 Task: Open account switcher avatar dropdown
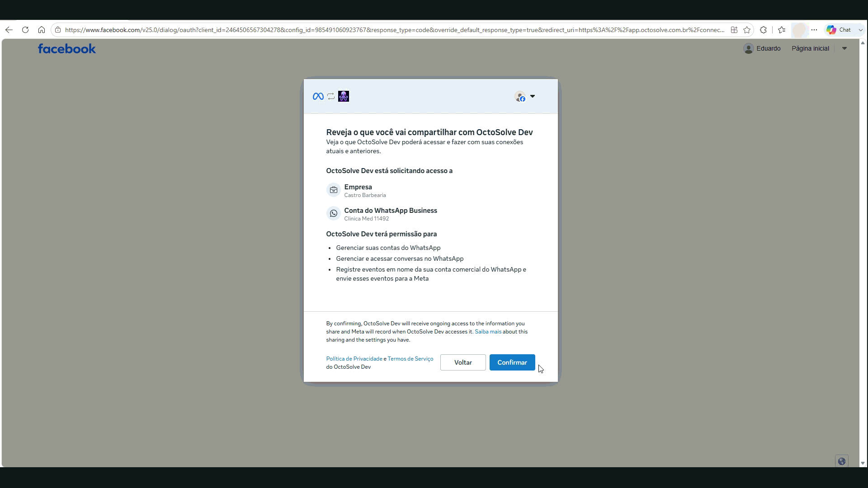click(x=525, y=96)
